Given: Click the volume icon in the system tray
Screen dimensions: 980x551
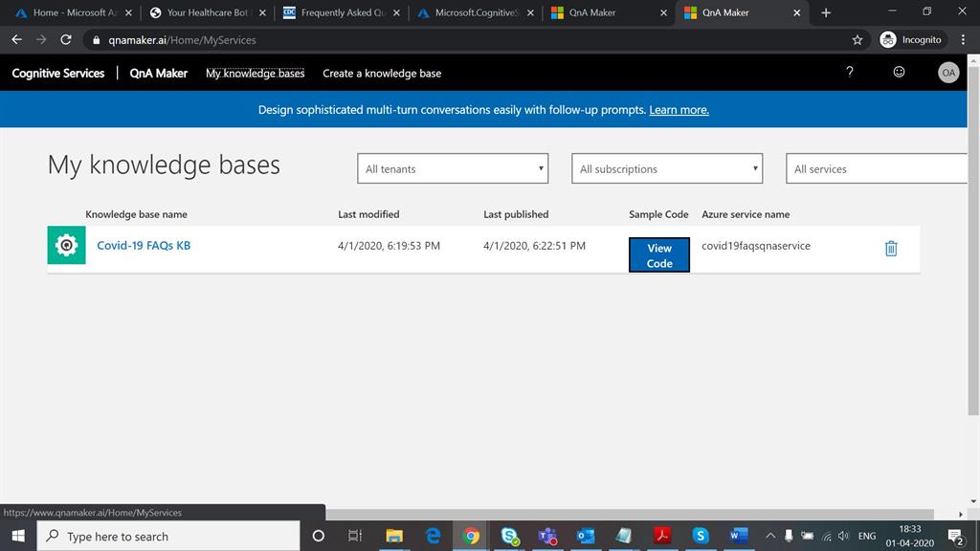Looking at the screenshot, I should click(843, 536).
